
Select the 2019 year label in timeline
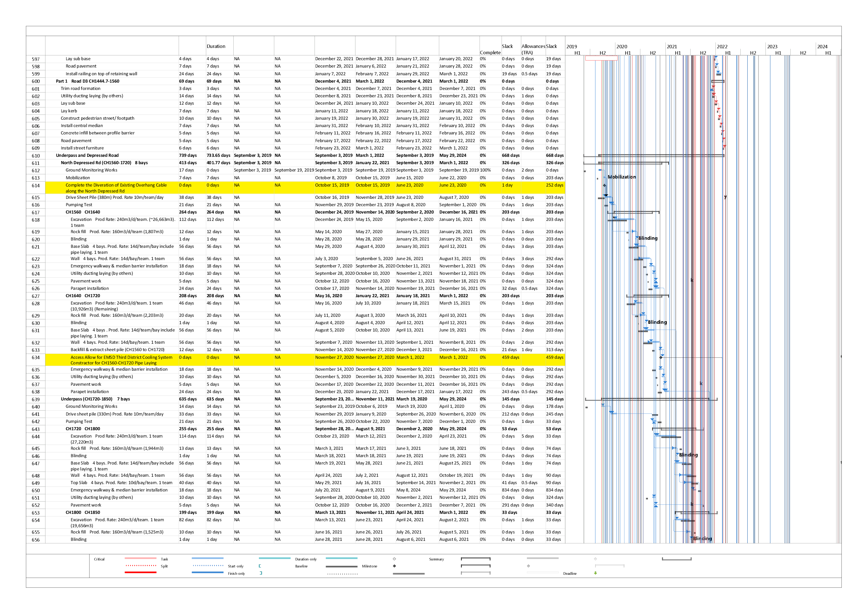[x=572, y=47]
